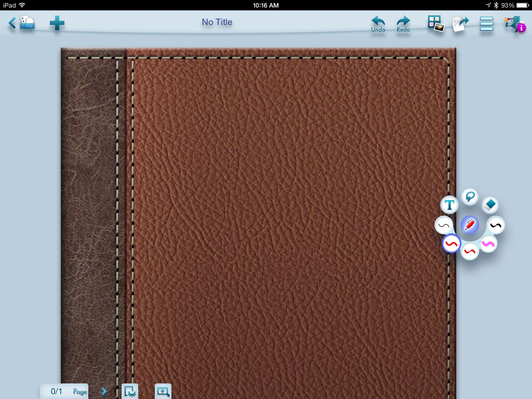Open the info help character icon
Screen dimensions: 532x399
(514, 24)
